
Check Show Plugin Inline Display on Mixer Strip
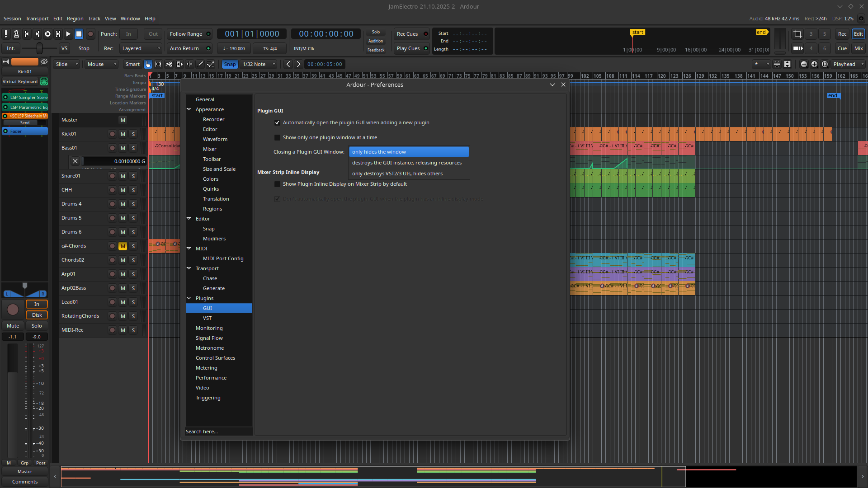point(277,184)
